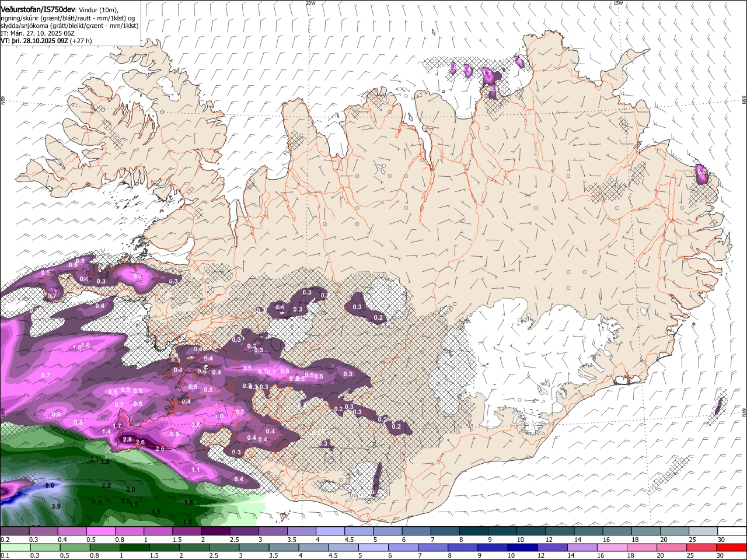The image size is (747, 560).
Task: Click the '4.5' label under the snow legend
Action: point(348,540)
